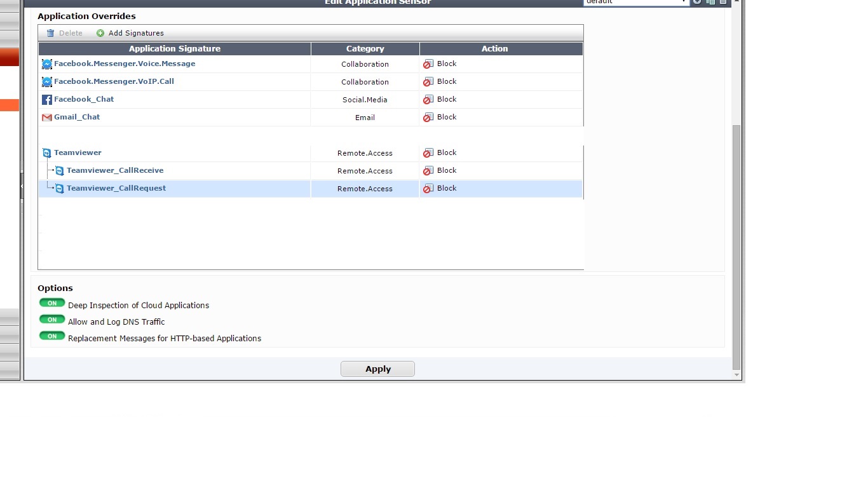The image size is (868, 488).
Task: Click Block icon for Facebook.Messenger.Voice.Message
Action: [x=428, y=64]
